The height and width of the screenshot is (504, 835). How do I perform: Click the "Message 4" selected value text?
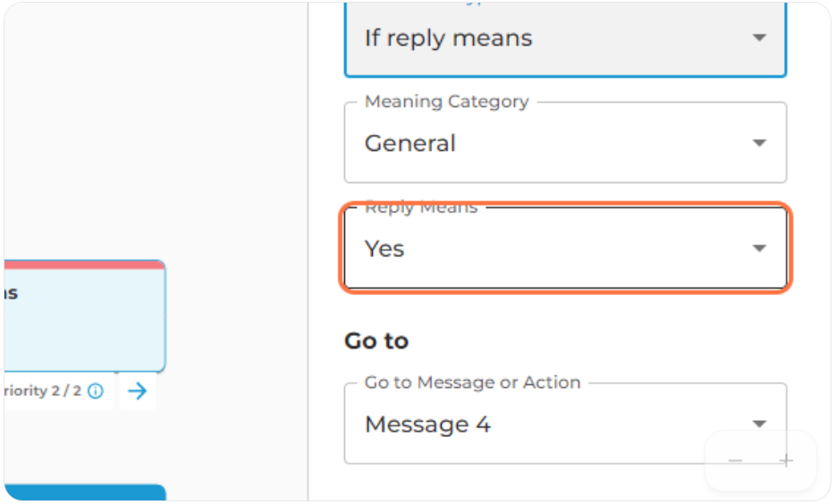pyautogui.click(x=427, y=424)
